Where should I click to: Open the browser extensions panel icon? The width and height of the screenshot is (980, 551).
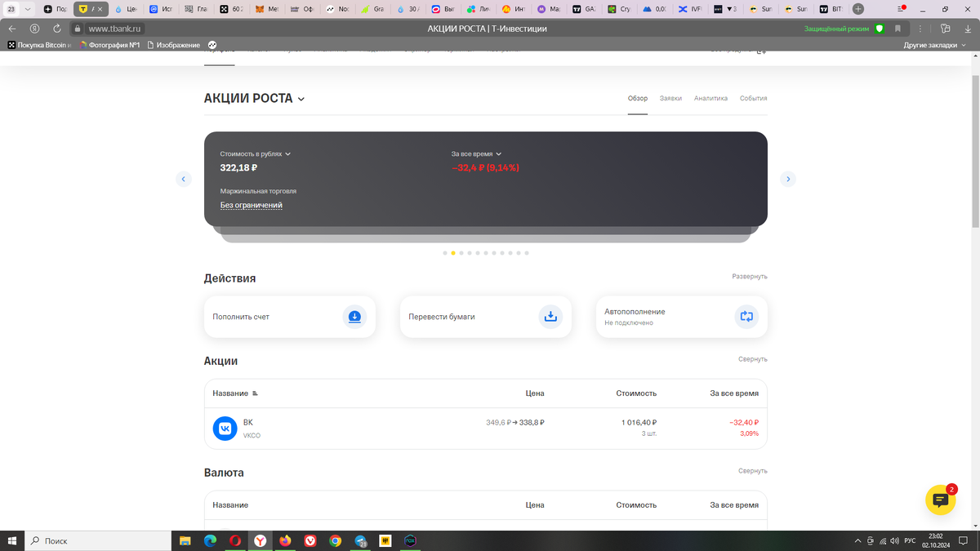(946, 29)
